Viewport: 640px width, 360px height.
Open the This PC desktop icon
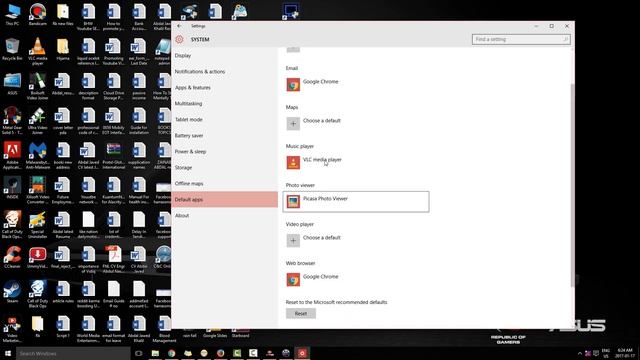pos(12,14)
